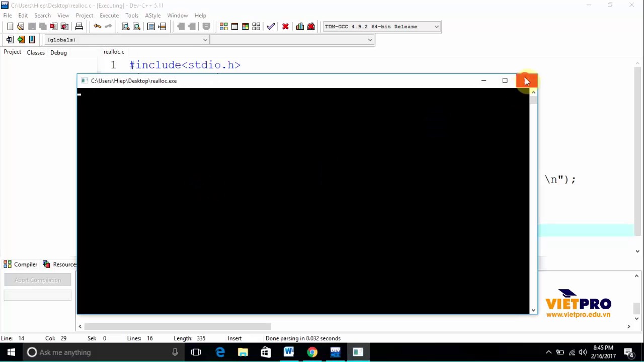The width and height of the screenshot is (644, 362).
Task: Open the Search menu
Action: tap(42, 16)
